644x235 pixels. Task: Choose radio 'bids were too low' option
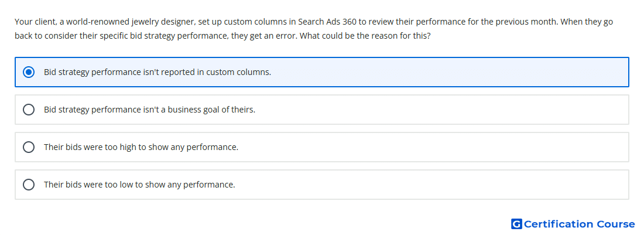click(29, 185)
